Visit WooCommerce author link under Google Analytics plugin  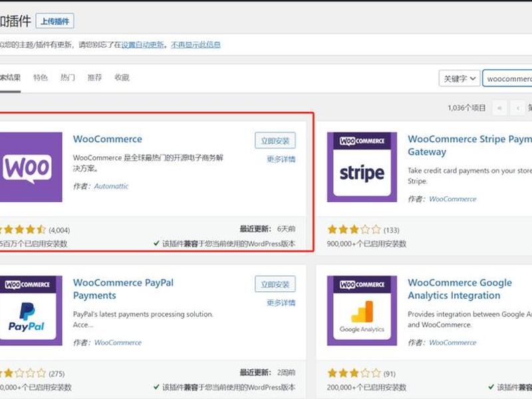(453, 342)
